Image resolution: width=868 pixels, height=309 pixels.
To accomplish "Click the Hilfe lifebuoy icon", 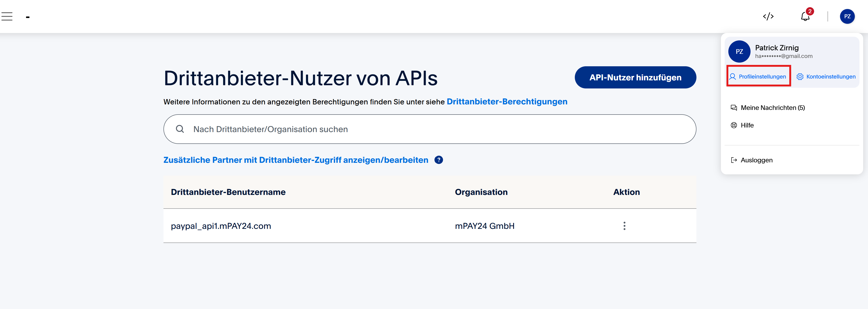I will click(734, 125).
